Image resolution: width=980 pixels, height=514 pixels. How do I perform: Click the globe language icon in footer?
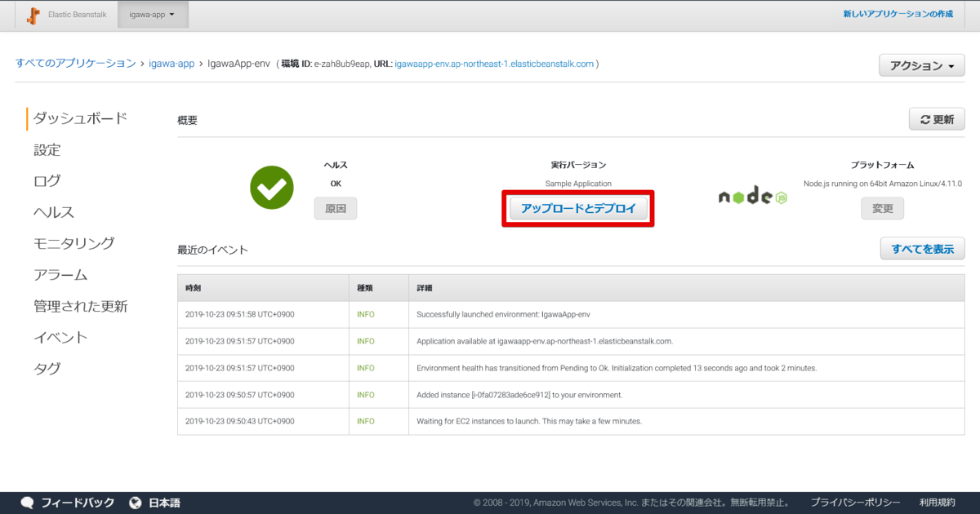click(136, 503)
